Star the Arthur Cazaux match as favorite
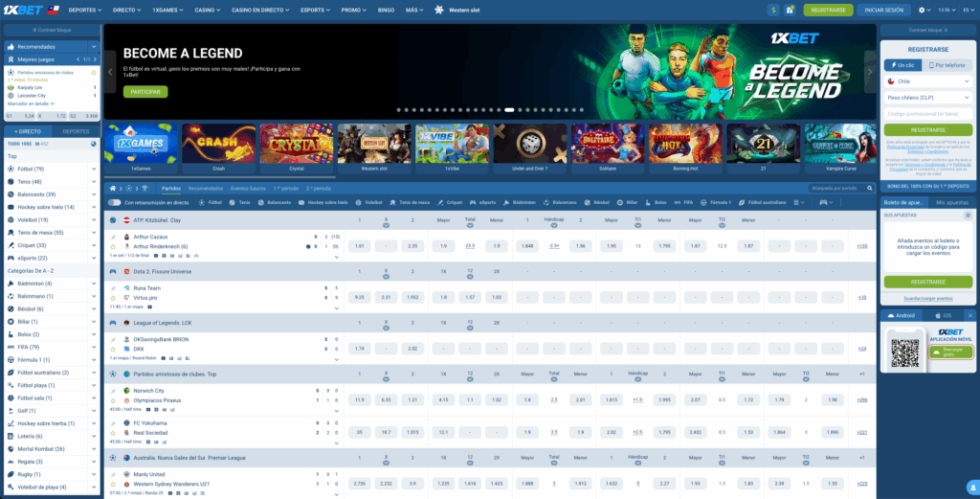The height and width of the screenshot is (499, 980). click(113, 246)
